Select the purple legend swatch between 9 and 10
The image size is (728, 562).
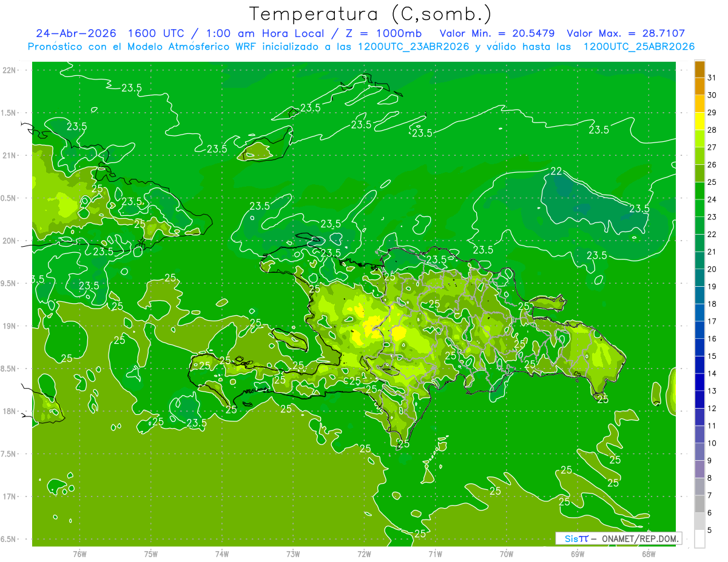point(699,452)
